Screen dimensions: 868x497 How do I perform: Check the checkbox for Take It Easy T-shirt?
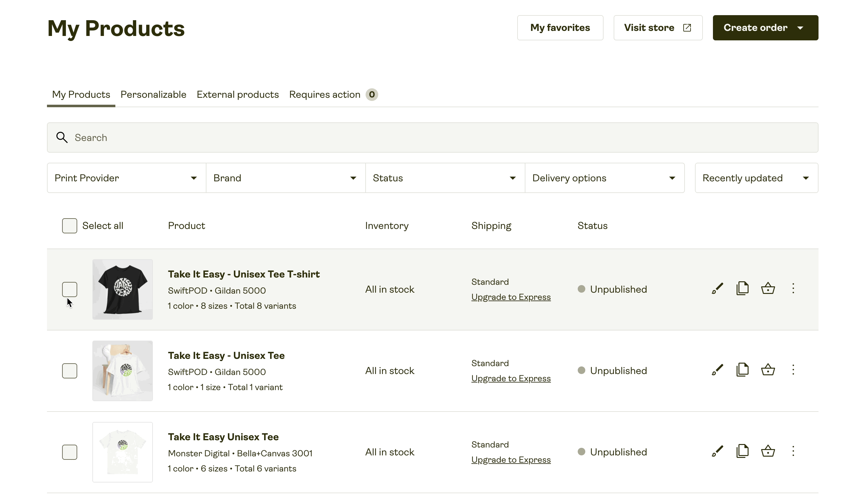(70, 289)
